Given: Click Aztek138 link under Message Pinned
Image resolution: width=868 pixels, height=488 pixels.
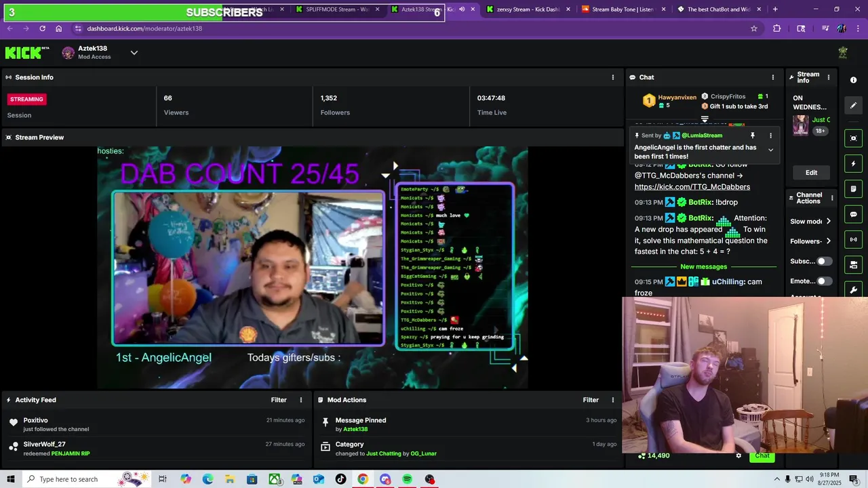Looking at the screenshot, I should point(355,429).
